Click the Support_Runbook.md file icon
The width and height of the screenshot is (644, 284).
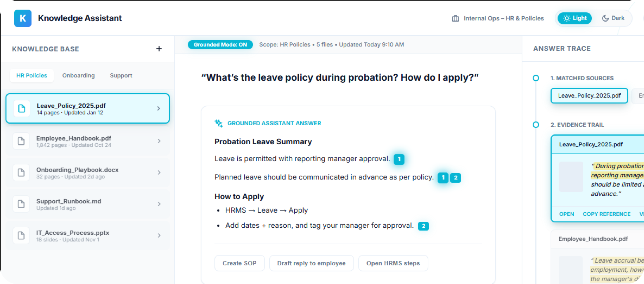21,204
